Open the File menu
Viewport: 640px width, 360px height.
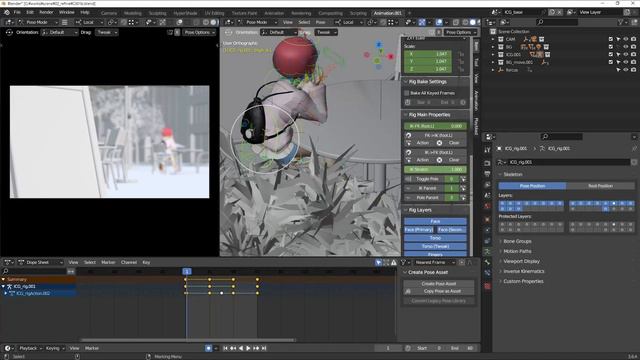pos(17,12)
